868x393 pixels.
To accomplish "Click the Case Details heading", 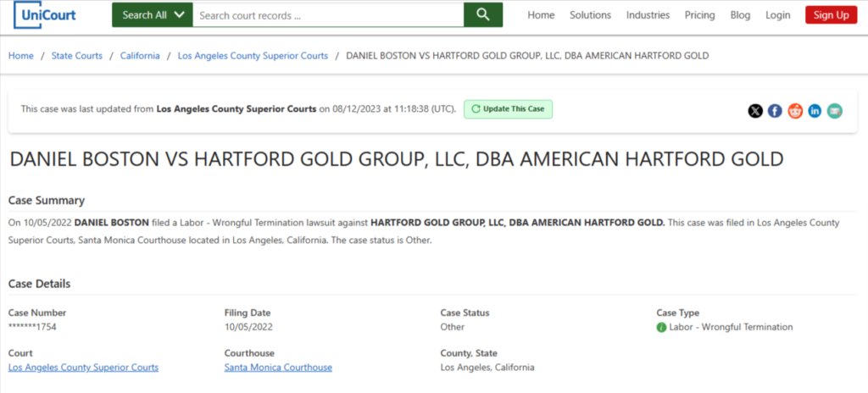I will [x=39, y=284].
